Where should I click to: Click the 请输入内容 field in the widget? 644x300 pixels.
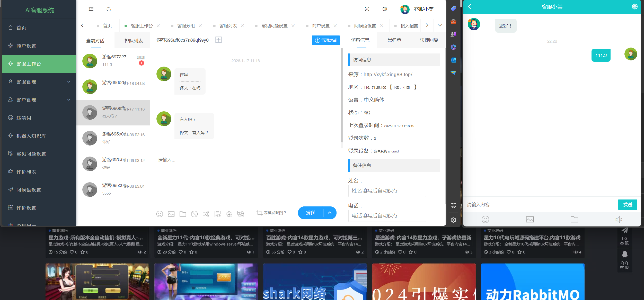[540, 205]
